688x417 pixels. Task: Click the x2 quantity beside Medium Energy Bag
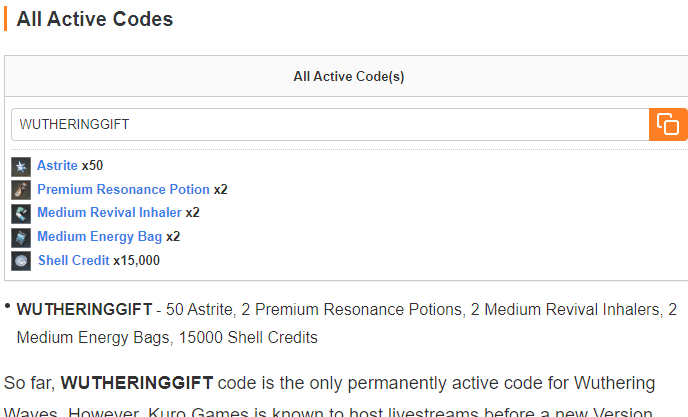[x=173, y=237]
